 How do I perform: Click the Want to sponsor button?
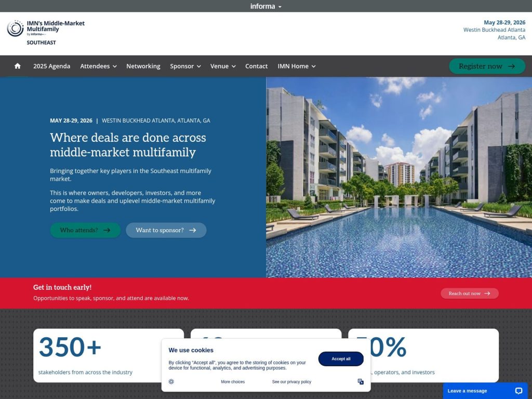pyautogui.click(x=165, y=230)
